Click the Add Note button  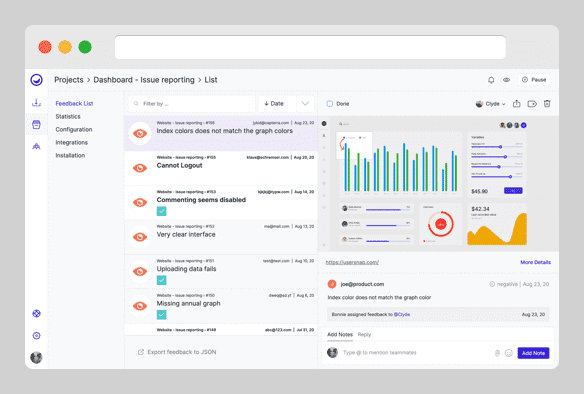533,353
